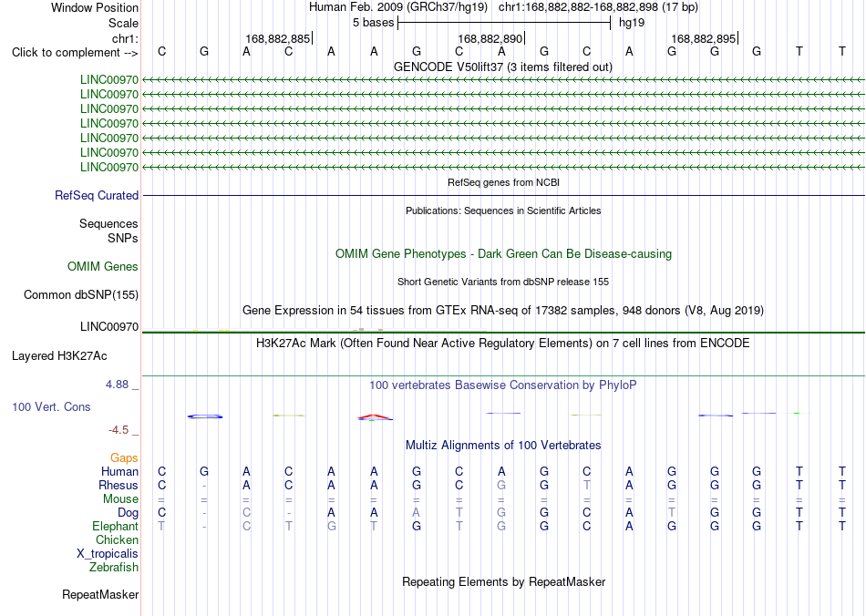
Task: Click the 5 bases scale bar
Action: (x=504, y=23)
